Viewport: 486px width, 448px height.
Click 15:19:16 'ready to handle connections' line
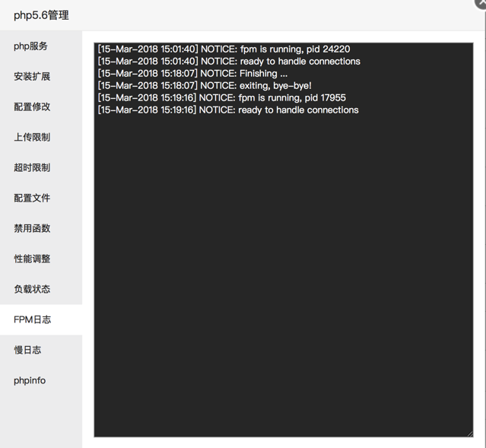click(228, 110)
